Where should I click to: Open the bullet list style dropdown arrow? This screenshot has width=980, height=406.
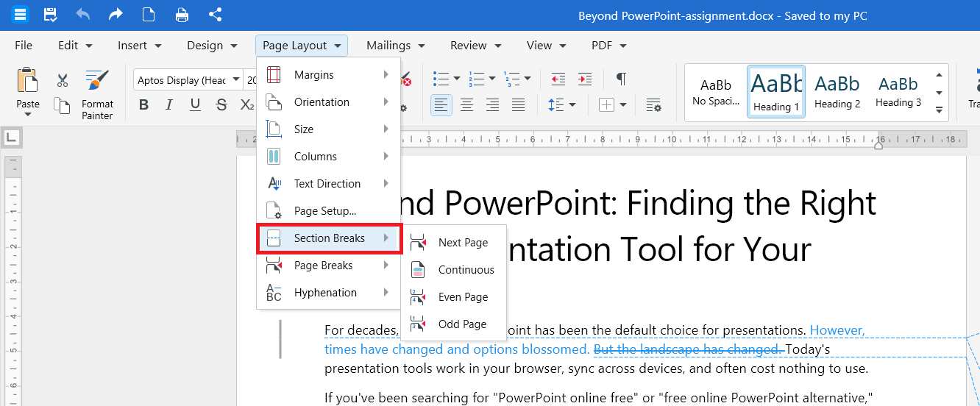[x=457, y=79]
